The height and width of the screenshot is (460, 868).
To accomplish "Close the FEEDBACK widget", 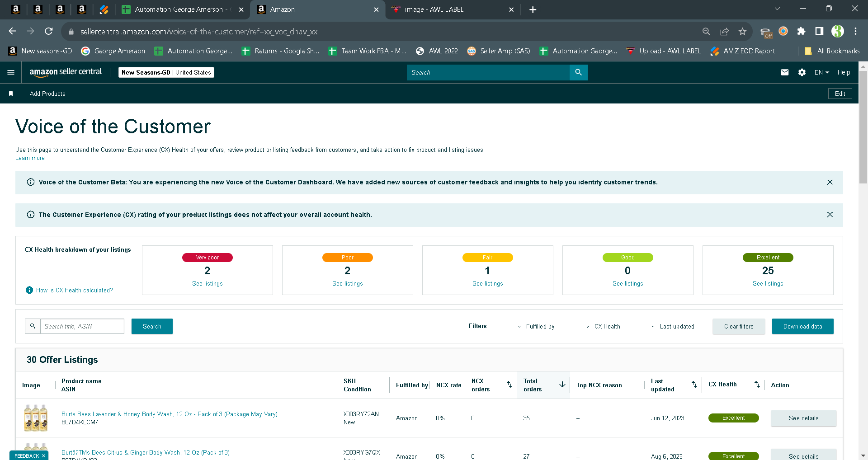I will [x=43, y=455].
